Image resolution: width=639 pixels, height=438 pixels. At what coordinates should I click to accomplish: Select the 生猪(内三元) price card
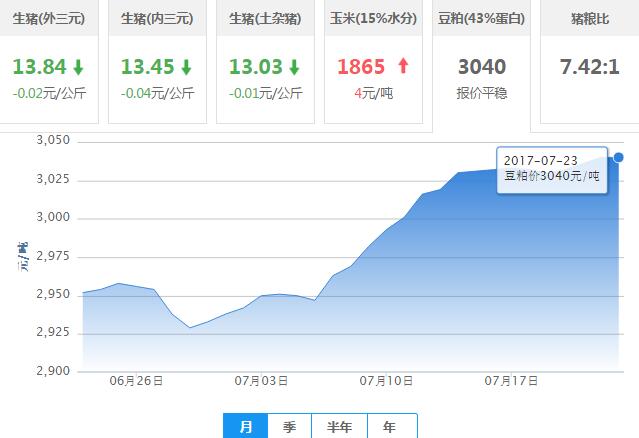(x=157, y=62)
